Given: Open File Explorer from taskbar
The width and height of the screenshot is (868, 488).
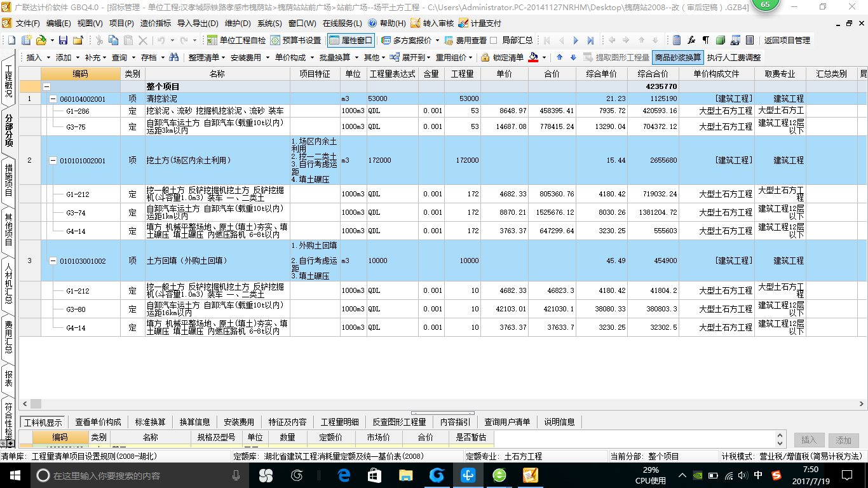Looking at the screenshot, I should click(x=405, y=475).
